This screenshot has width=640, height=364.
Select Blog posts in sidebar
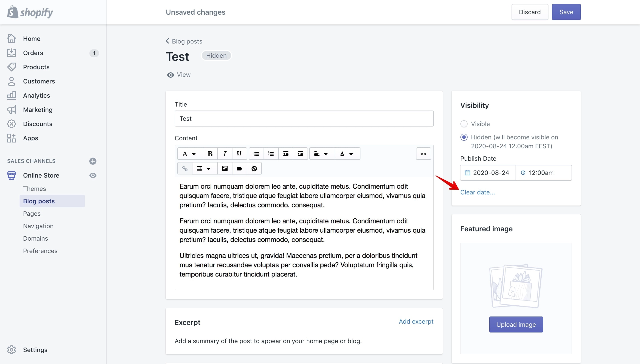point(52,201)
